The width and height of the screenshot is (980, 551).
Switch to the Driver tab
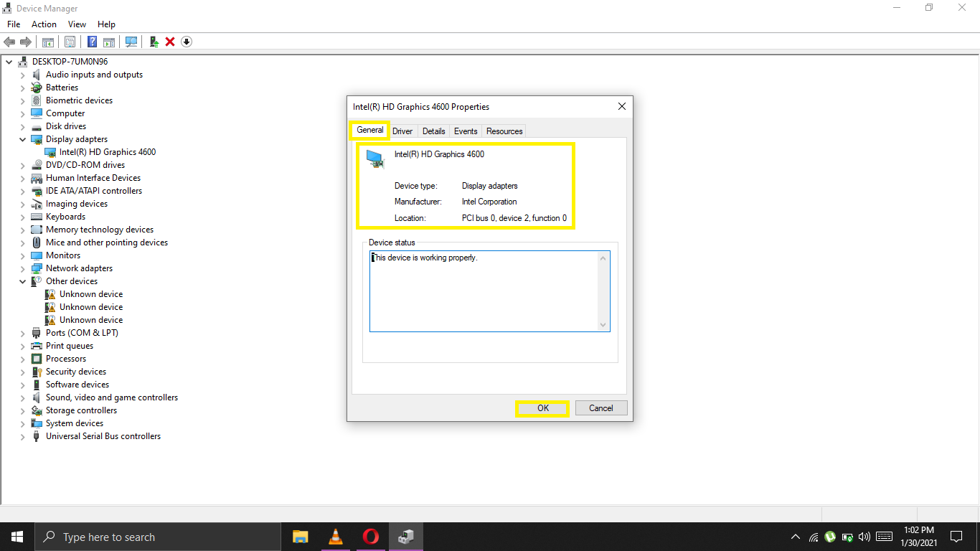pos(402,131)
